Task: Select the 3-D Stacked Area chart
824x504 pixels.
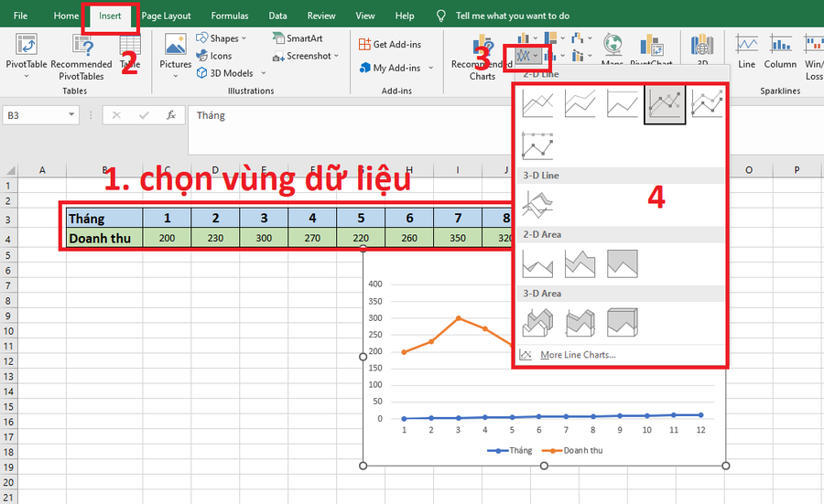Action: pos(580,322)
